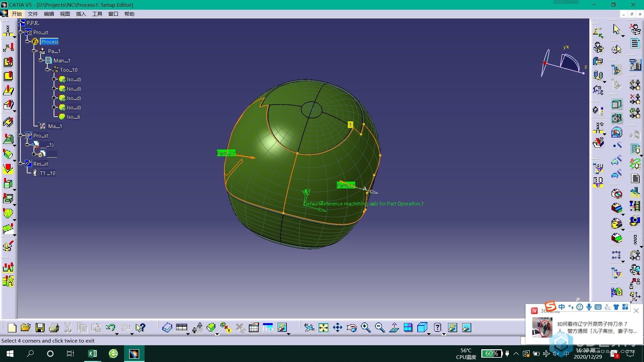
Task: Collapse the Res...st resources list node
Action: (x=21, y=164)
